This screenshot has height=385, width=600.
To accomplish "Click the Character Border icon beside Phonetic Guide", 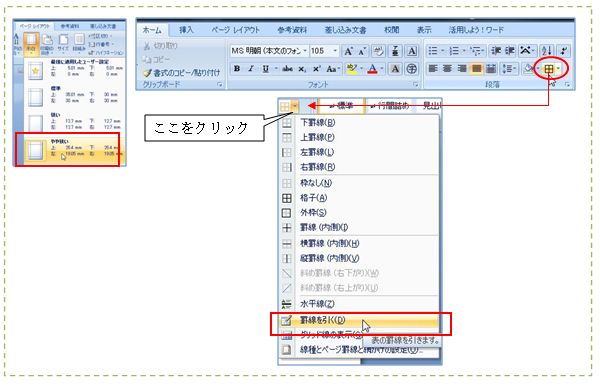I will [411, 51].
